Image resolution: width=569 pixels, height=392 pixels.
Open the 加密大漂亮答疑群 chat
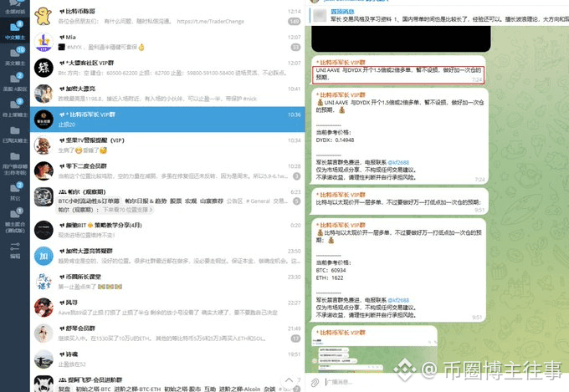pos(167,256)
